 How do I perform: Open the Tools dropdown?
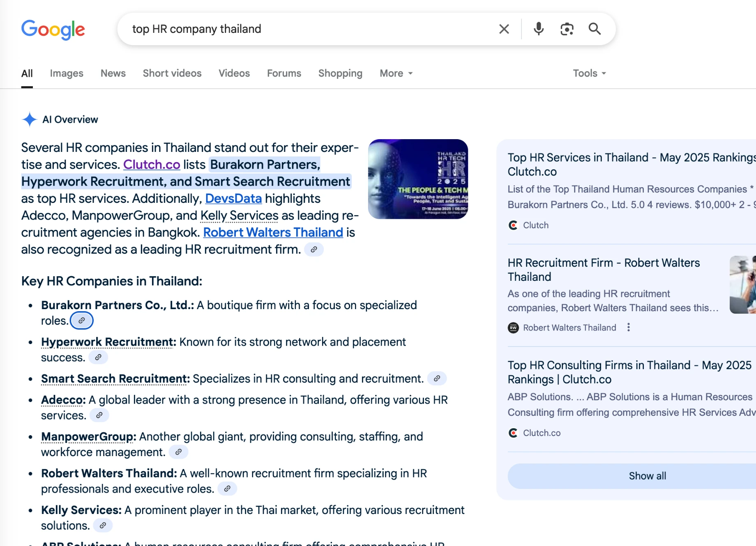tap(590, 73)
